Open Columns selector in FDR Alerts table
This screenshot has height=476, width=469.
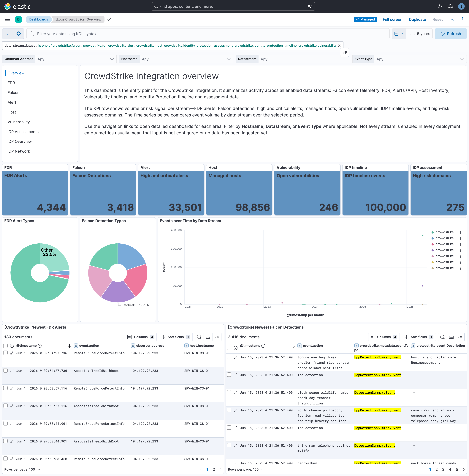point(141,337)
